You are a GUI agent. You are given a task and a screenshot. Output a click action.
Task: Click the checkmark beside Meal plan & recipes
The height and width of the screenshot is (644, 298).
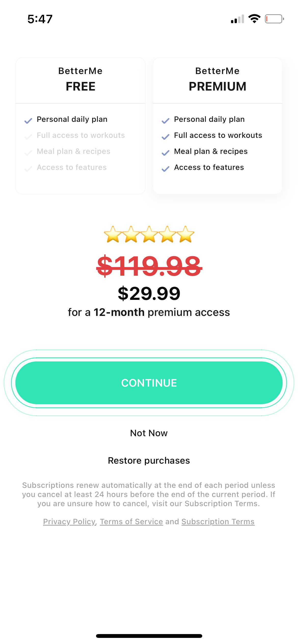coord(165,152)
